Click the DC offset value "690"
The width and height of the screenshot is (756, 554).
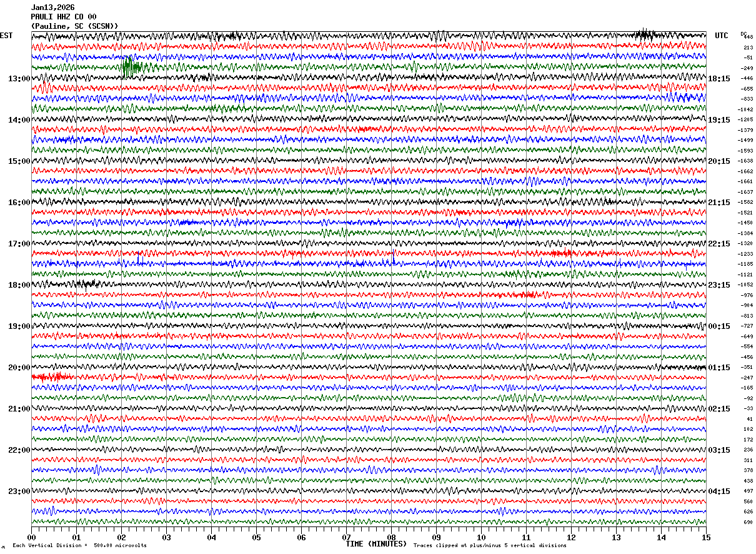pyautogui.click(x=748, y=522)
